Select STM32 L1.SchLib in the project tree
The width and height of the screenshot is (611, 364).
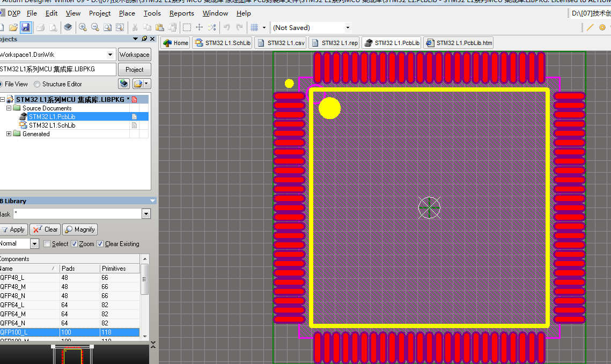pyautogui.click(x=52, y=125)
